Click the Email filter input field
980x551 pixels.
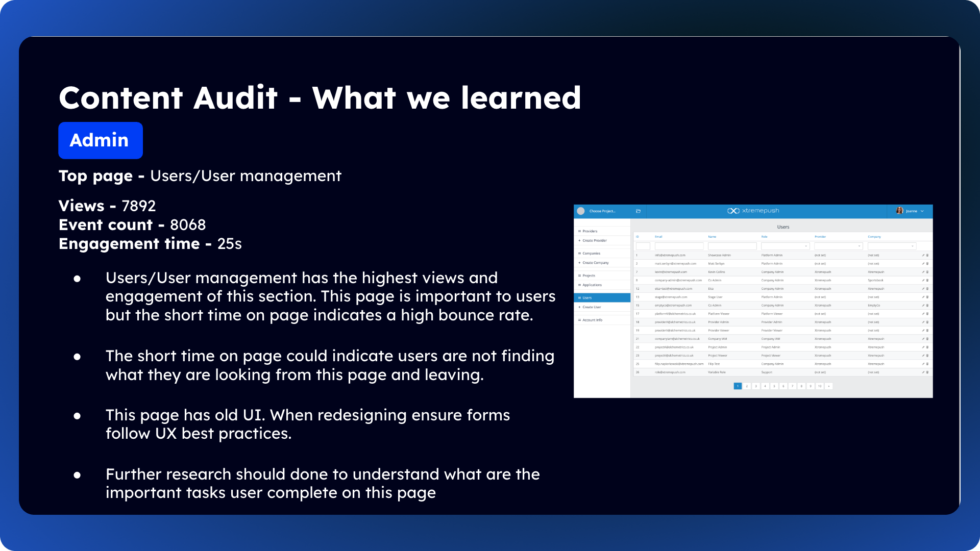tap(679, 246)
